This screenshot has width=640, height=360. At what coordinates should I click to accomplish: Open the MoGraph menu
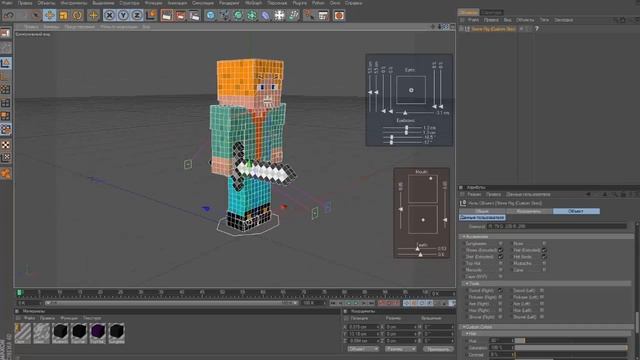253,3
